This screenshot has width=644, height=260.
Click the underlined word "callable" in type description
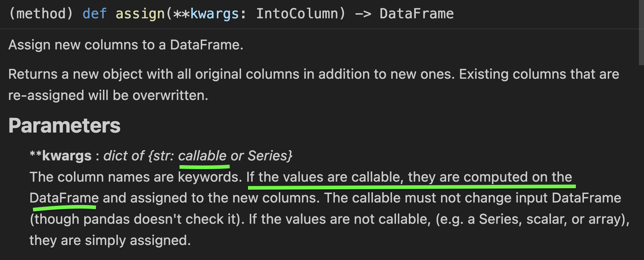[202, 156]
